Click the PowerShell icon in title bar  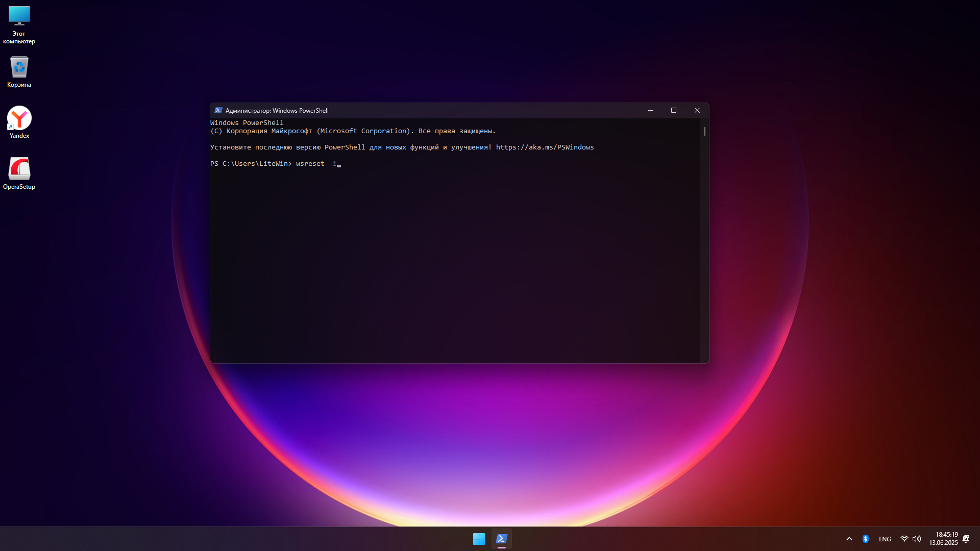click(x=218, y=110)
